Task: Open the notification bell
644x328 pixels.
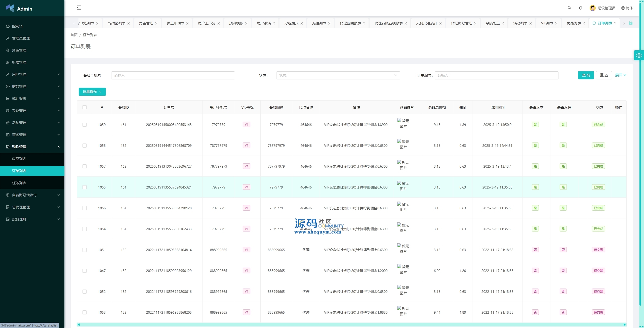Action: pos(580,8)
